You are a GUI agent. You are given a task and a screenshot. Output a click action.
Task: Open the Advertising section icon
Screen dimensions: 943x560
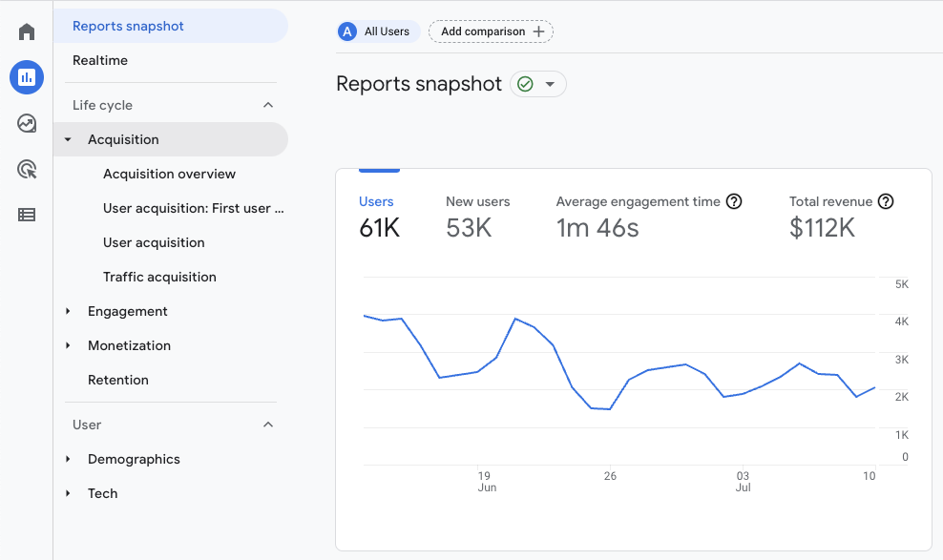pos(26,169)
